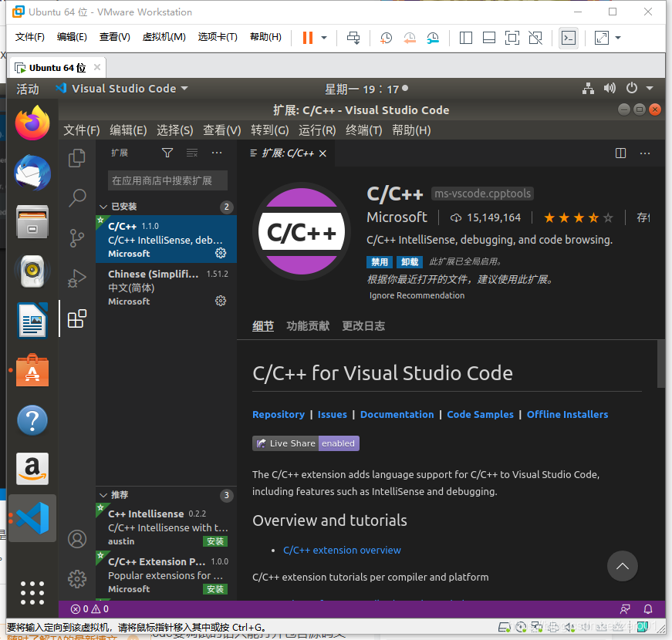The image size is (672, 640).
Task: Open VS Code 查看(V) menu
Action: pos(221,130)
